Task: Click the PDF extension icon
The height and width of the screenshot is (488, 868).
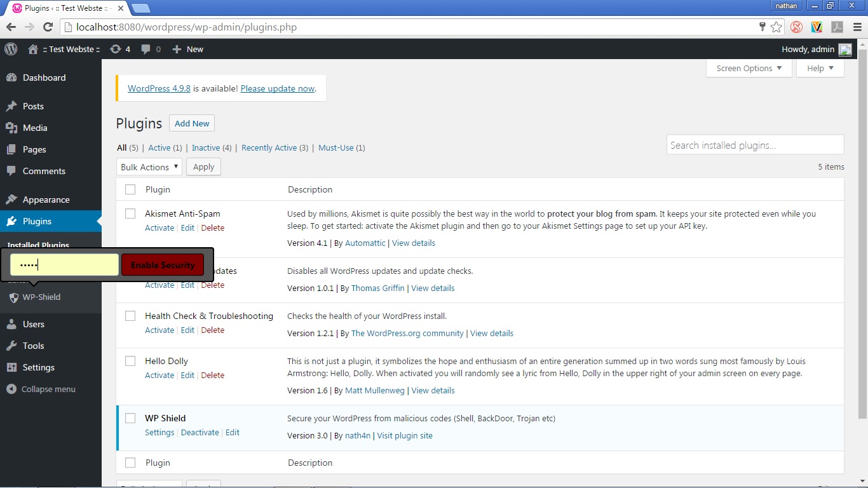Action: pos(837,27)
